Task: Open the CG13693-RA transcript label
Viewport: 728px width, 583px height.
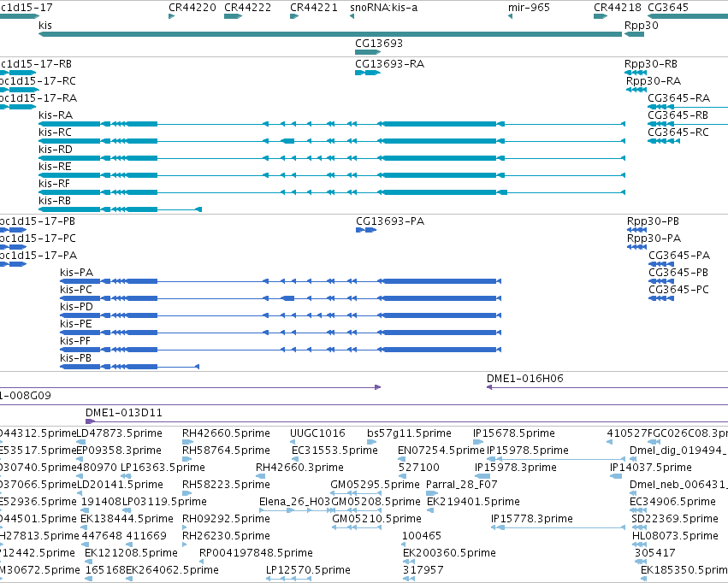Action: pyautogui.click(x=389, y=63)
